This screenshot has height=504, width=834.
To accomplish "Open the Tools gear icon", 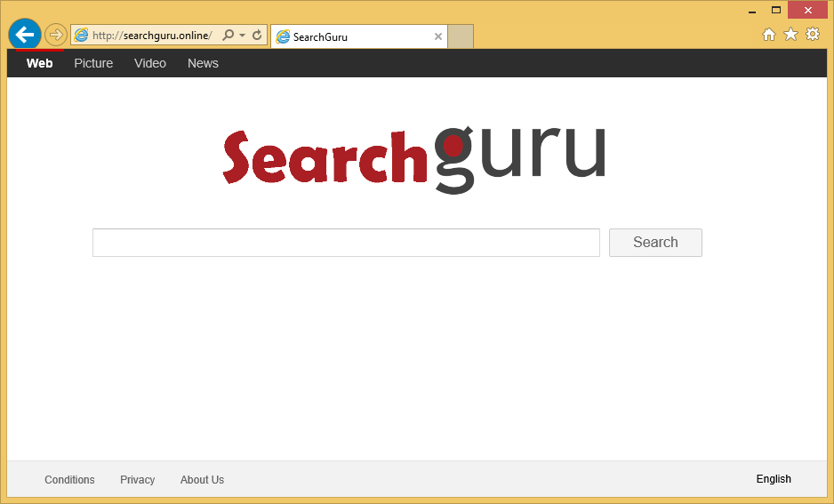I will coord(813,34).
